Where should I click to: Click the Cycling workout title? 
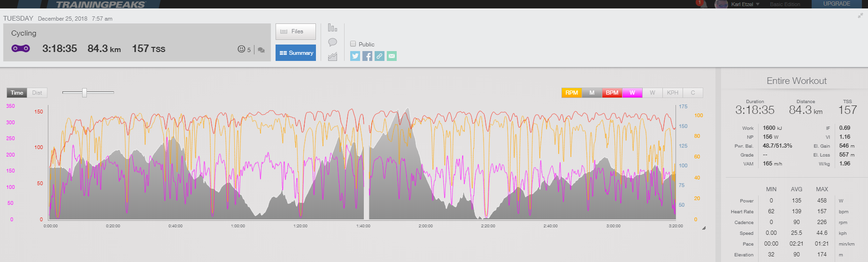[x=24, y=33]
